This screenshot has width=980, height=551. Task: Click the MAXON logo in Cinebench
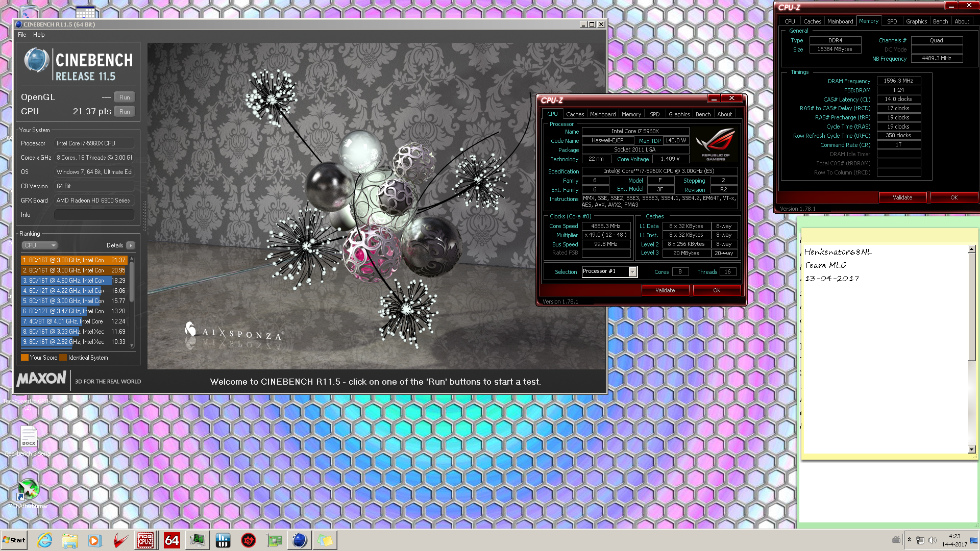(x=41, y=379)
